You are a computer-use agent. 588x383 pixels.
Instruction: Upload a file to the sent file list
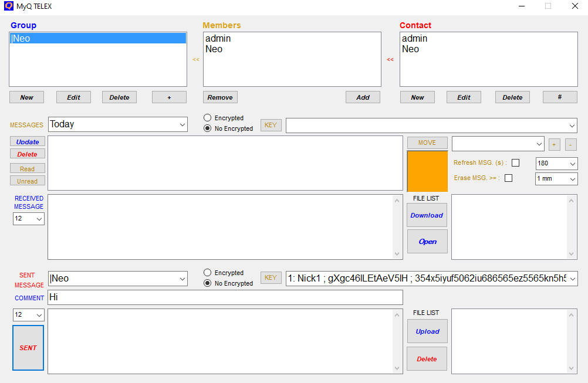click(x=427, y=331)
